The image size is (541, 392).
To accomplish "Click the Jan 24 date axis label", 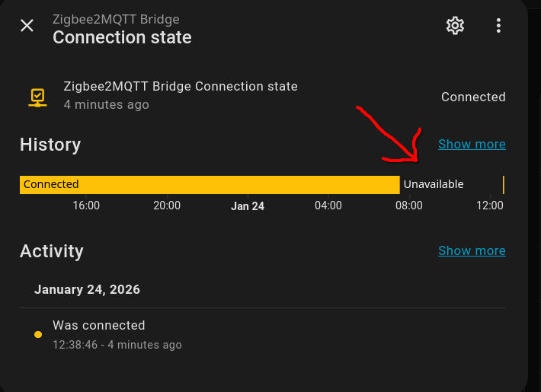I will pos(248,206).
